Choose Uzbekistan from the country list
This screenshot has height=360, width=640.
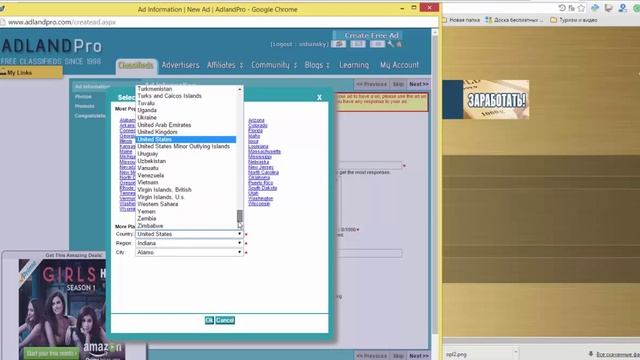tap(186, 161)
